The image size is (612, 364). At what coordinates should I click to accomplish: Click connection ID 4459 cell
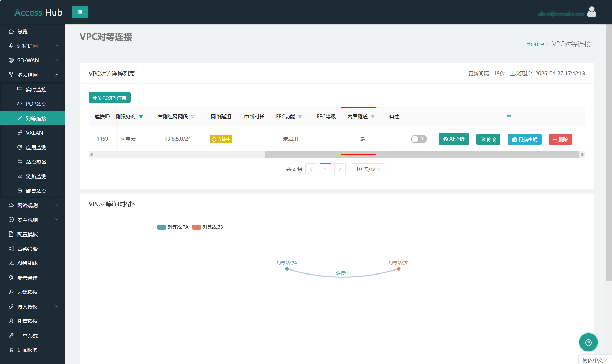pos(102,139)
